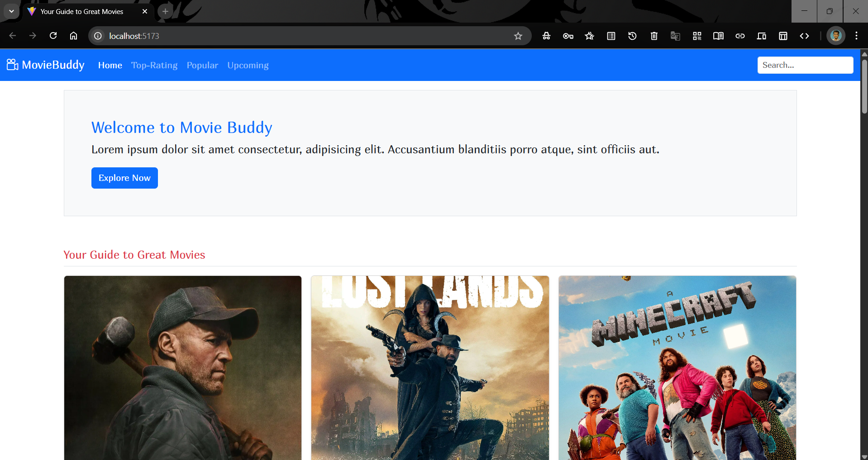Viewport: 868px width, 460px height.
Task: Open the Minecraft Movie poster
Action: pyautogui.click(x=677, y=368)
